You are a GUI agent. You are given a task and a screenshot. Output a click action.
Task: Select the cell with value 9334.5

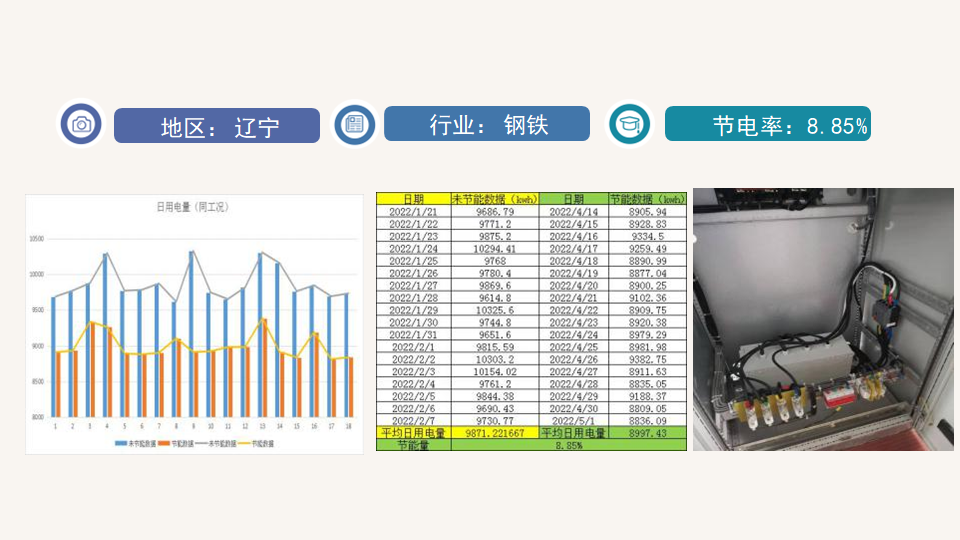tap(648, 236)
